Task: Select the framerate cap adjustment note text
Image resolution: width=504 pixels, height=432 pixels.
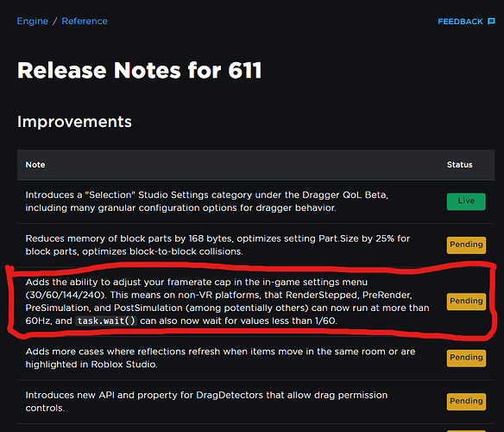Action: tap(227, 302)
